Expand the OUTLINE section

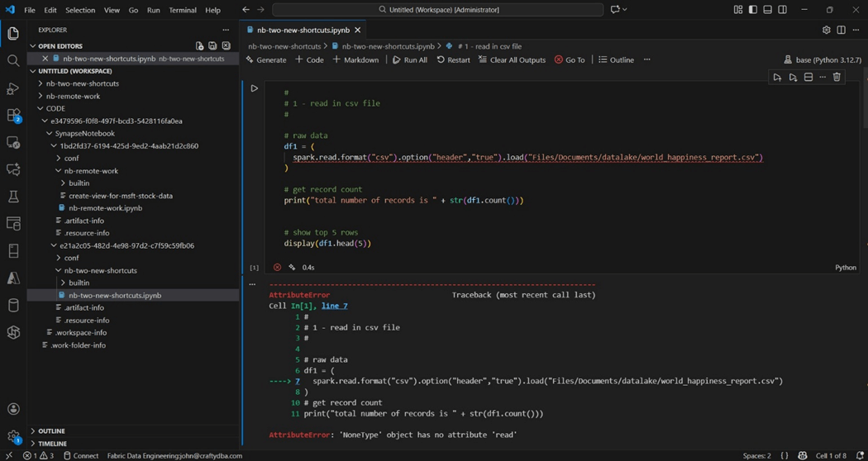[x=51, y=430]
